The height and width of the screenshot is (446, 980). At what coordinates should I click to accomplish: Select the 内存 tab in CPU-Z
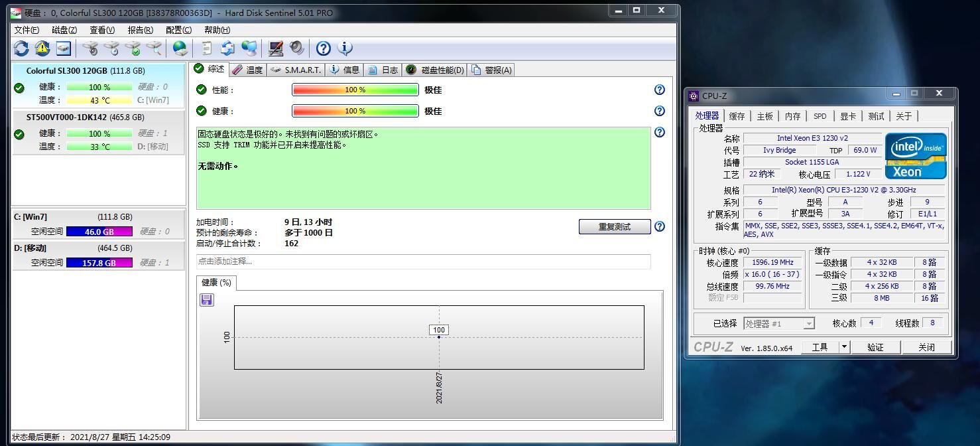point(792,116)
